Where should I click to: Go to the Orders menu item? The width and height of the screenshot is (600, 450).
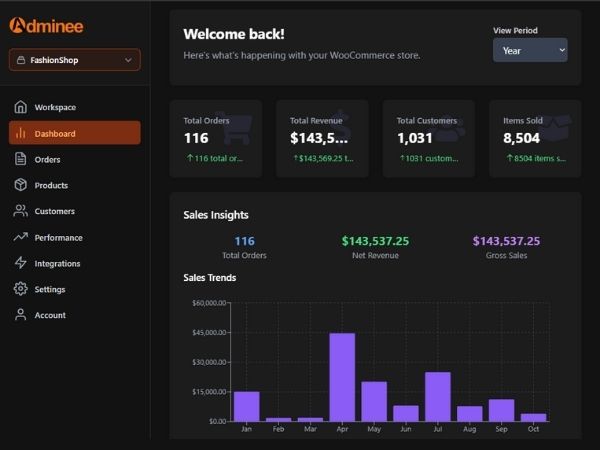tap(47, 159)
